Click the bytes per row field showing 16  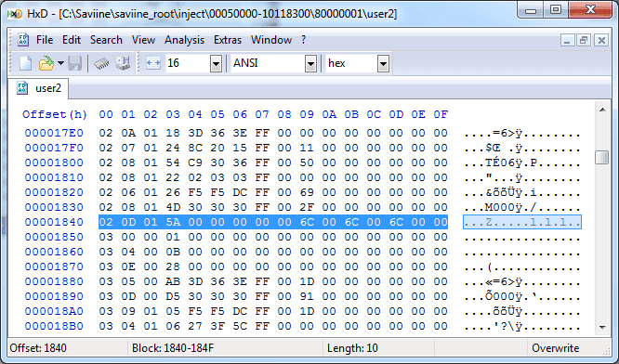tap(188, 63)
